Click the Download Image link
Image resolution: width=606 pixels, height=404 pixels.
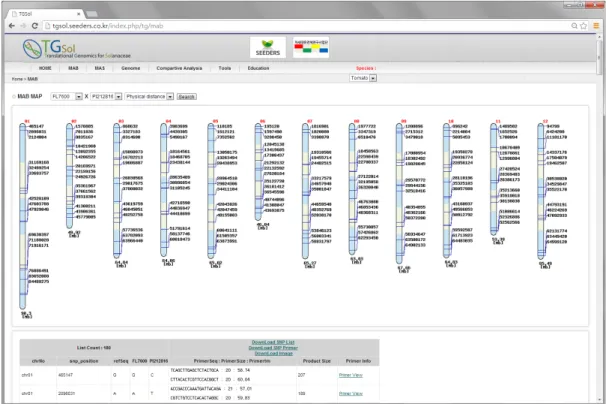coord(273,353)
